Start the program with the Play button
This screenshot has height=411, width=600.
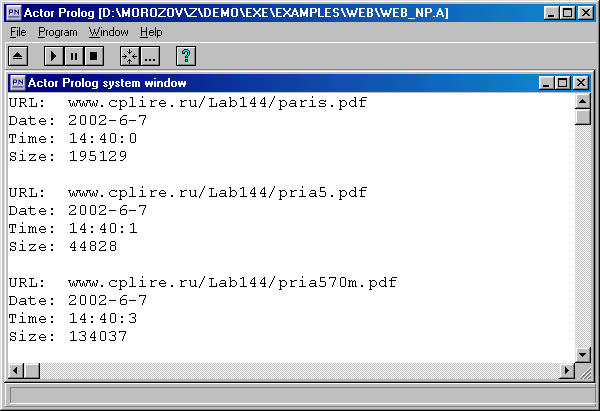tap(54, 56)
